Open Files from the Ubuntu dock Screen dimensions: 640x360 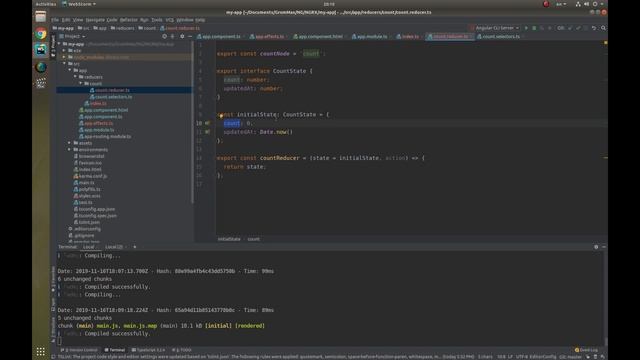(40, 17)
